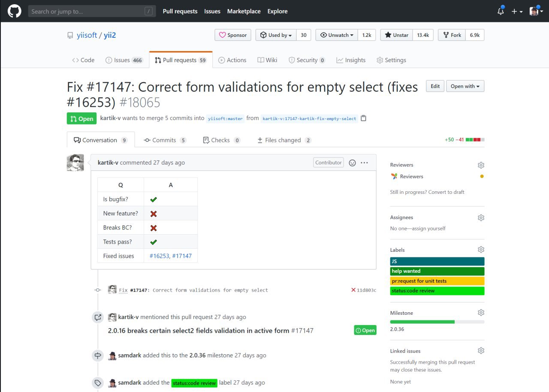The width and height of the screenshot is (549, 392).
Task: Switch to the Code tab
Action: pos(83,60)
